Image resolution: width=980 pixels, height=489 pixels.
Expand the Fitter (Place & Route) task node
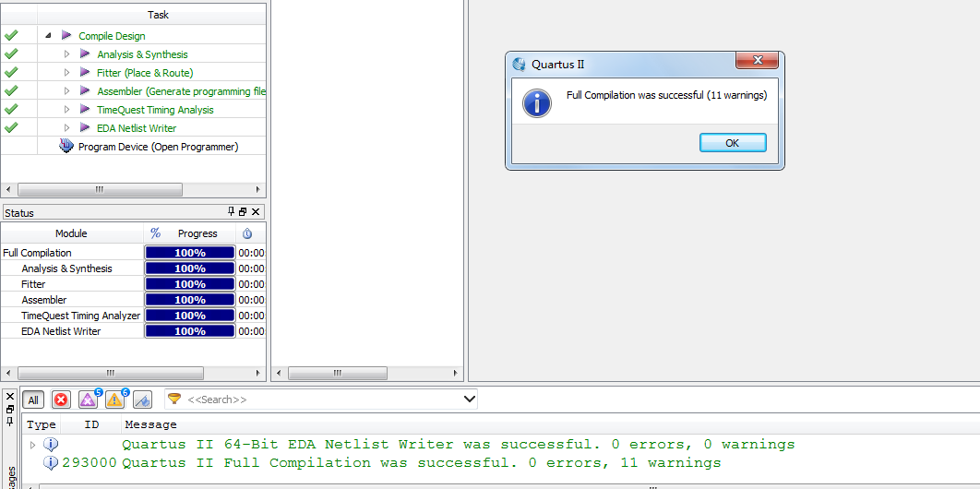click(67, 73)
